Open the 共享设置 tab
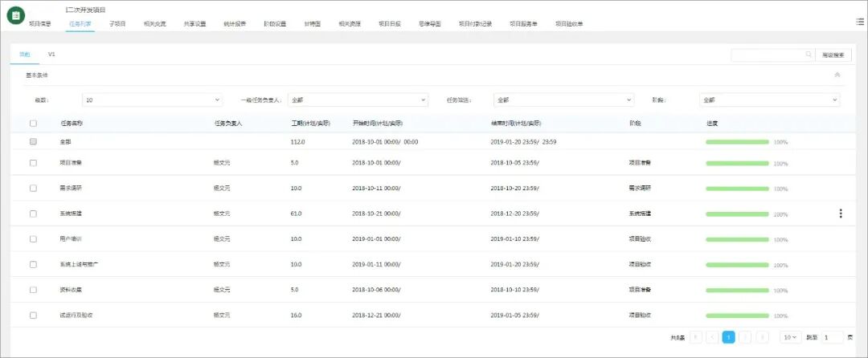868x358 pixels. [x=194, y=24]
